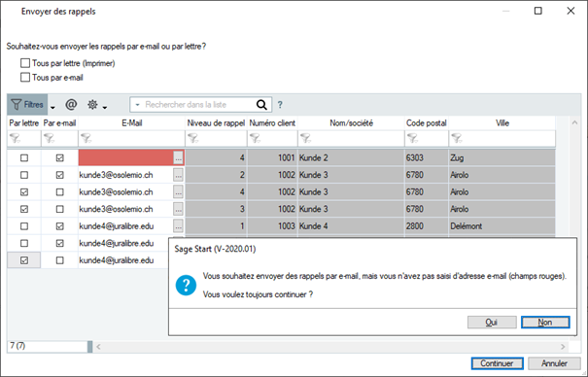
Task: Click the E-Mail column filter funnel
Action: 86,138
